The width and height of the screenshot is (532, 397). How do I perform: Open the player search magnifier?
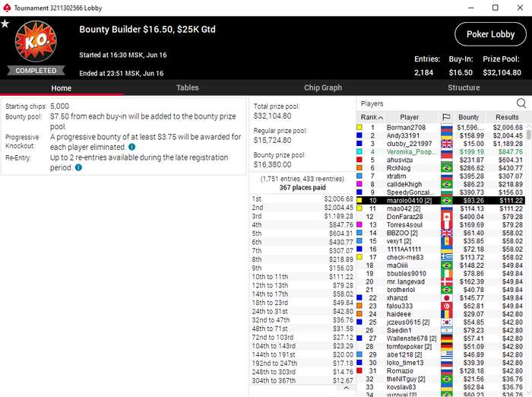coord(521,103)
